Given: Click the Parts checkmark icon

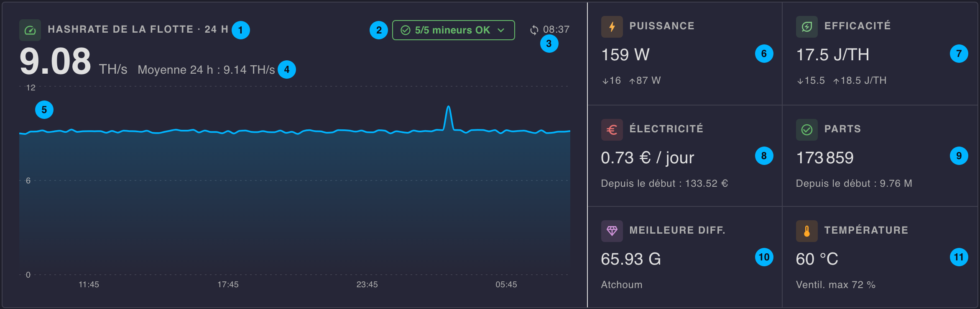Looking at the screenshot, I should [807, 130].
